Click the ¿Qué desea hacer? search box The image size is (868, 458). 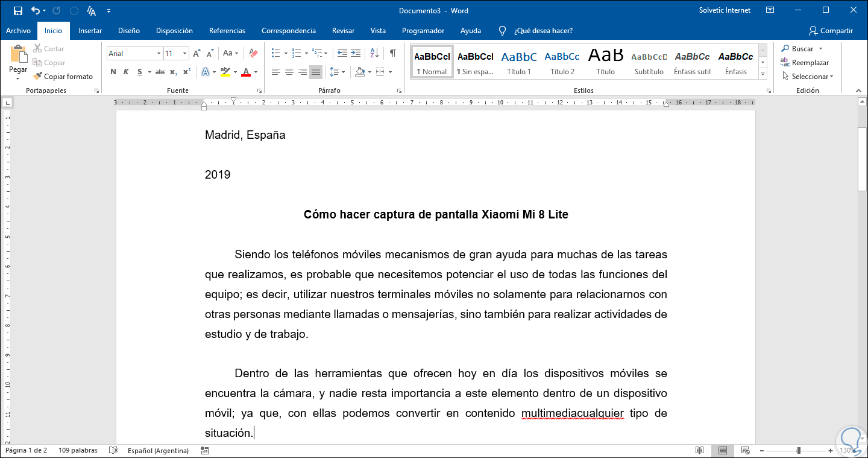click(x=543, y=31)
